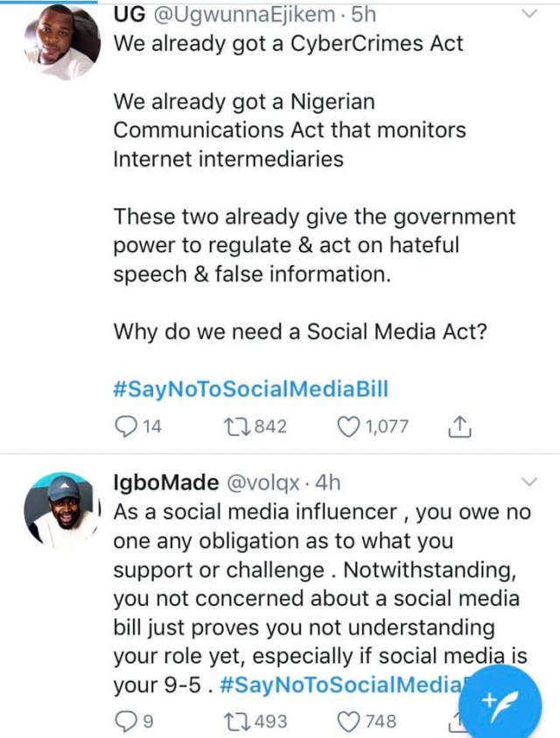Like IgboMade's tweet with 748 likes
Image resolution: width=560 pixels, height=738 pixels.
click(350, 720)
